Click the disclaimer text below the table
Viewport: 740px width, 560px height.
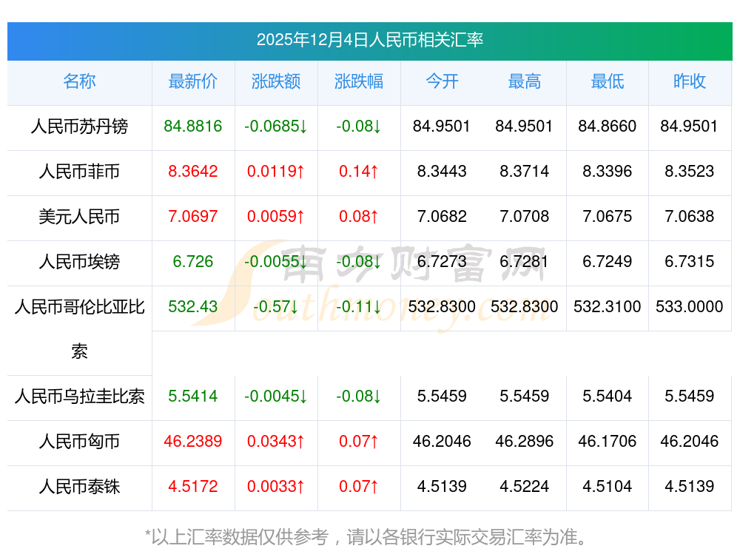369,536
